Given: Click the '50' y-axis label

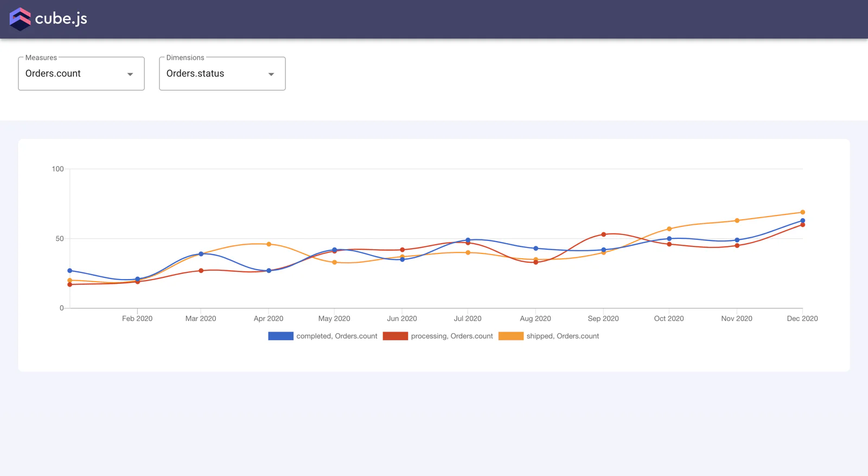Looking at the screenshot, I should [60, 238].
